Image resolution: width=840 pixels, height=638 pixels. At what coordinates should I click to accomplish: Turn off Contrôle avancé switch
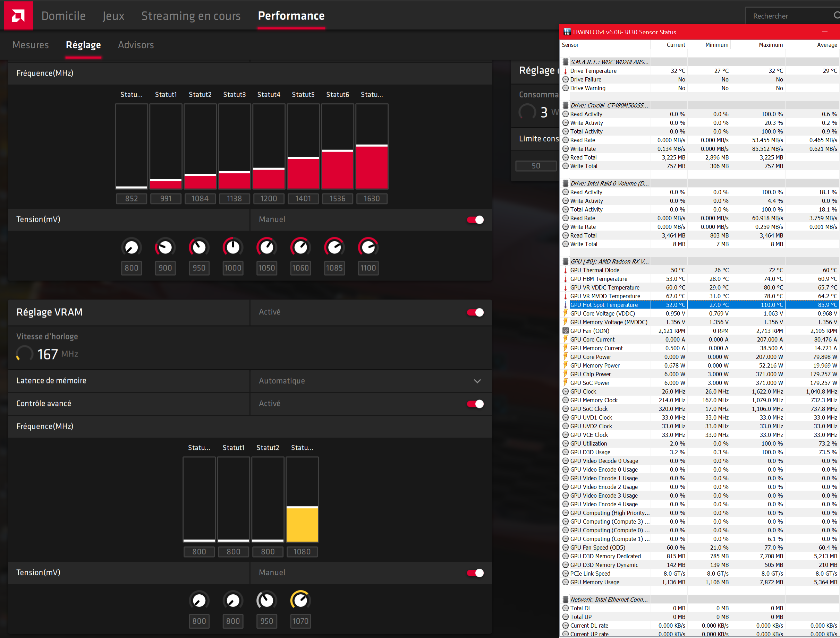tap(475, 404)
